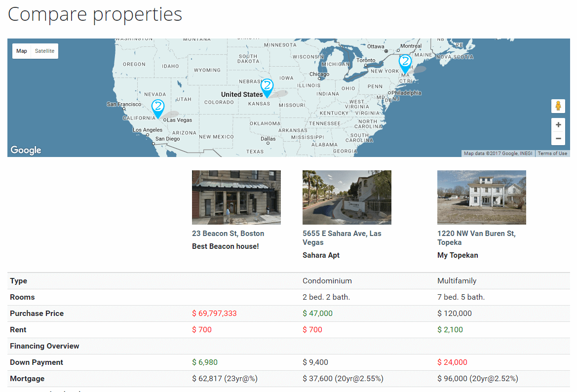Switch to the Satellite view
577x392 pixels.
coord(44,51)
